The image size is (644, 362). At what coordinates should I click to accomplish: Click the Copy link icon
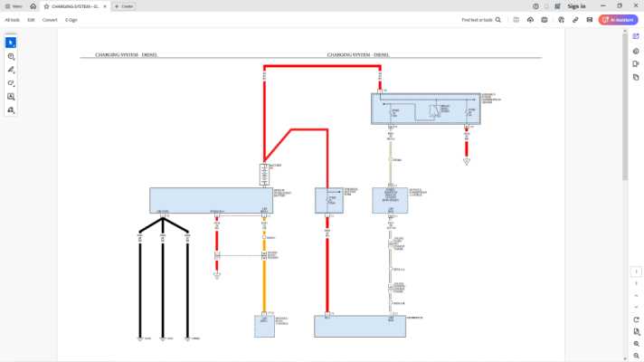[x=575, y=20]
